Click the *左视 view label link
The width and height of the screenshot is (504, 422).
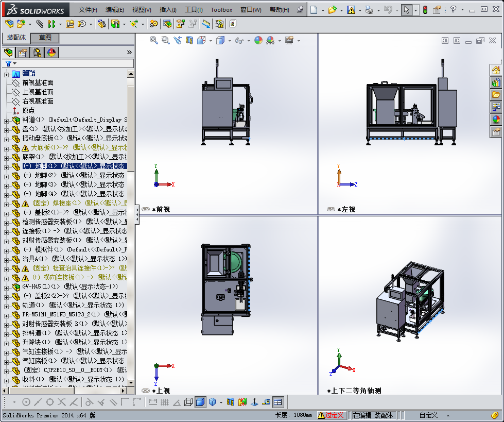pyautogui.click(x=346, y=209)
